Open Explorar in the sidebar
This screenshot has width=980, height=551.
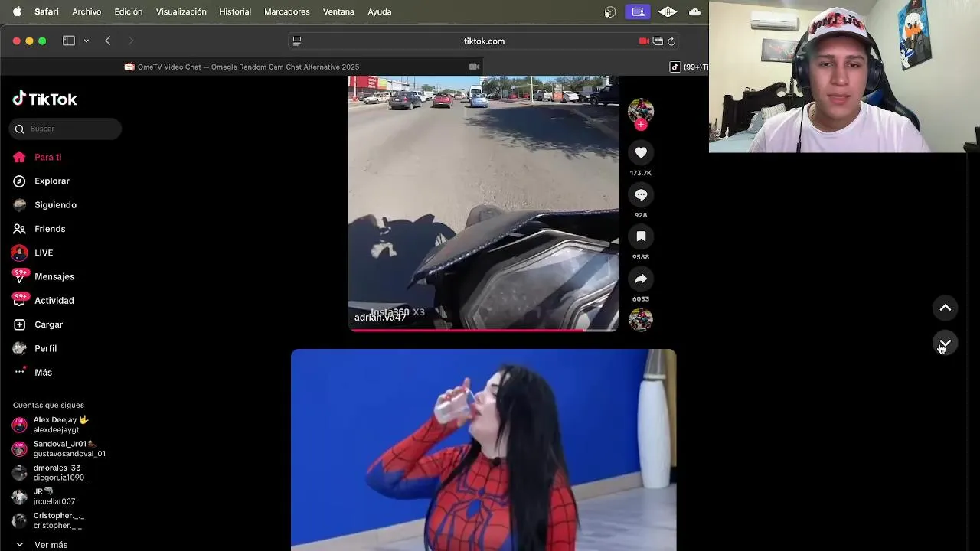coord(41,181)
